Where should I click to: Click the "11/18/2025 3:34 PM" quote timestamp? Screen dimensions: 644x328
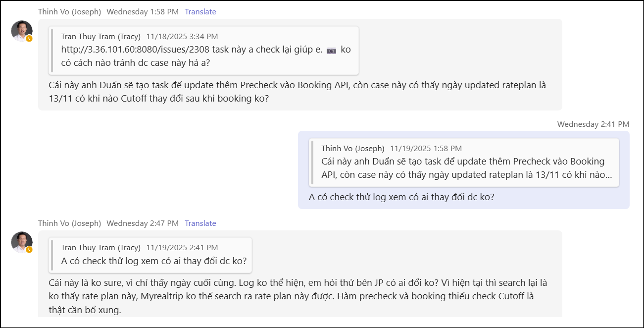[182, 37]
